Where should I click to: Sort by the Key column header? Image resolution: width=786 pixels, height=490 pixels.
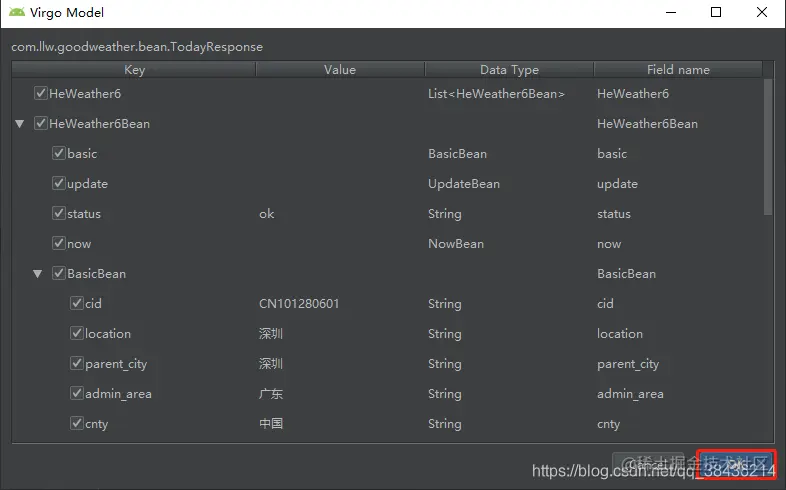tap(134, 70)
